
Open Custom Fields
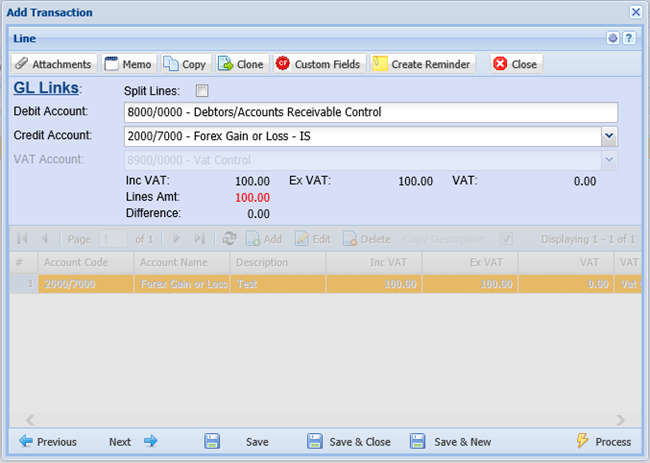coord(318,64)
